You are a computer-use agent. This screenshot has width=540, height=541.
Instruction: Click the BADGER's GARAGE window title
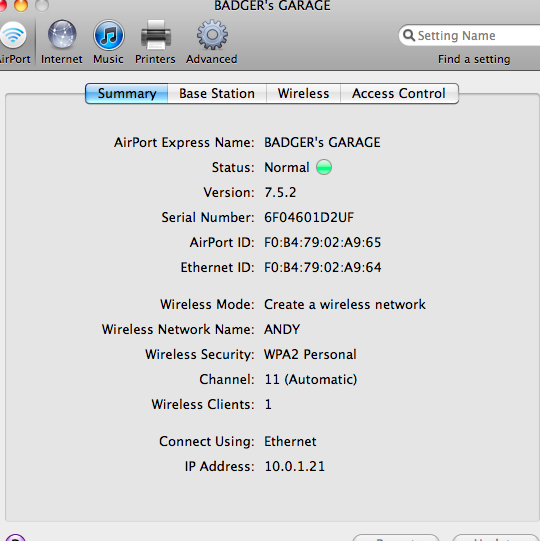[272, 5]
